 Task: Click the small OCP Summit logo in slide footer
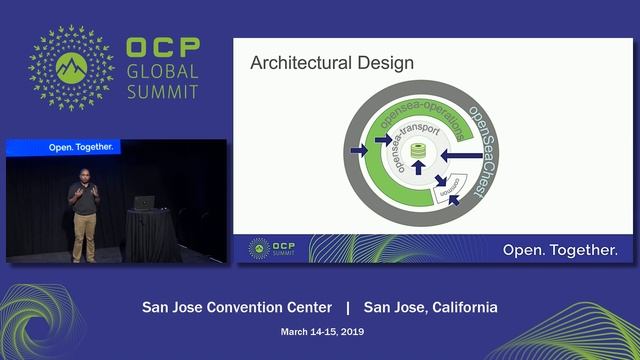[272, 248]
